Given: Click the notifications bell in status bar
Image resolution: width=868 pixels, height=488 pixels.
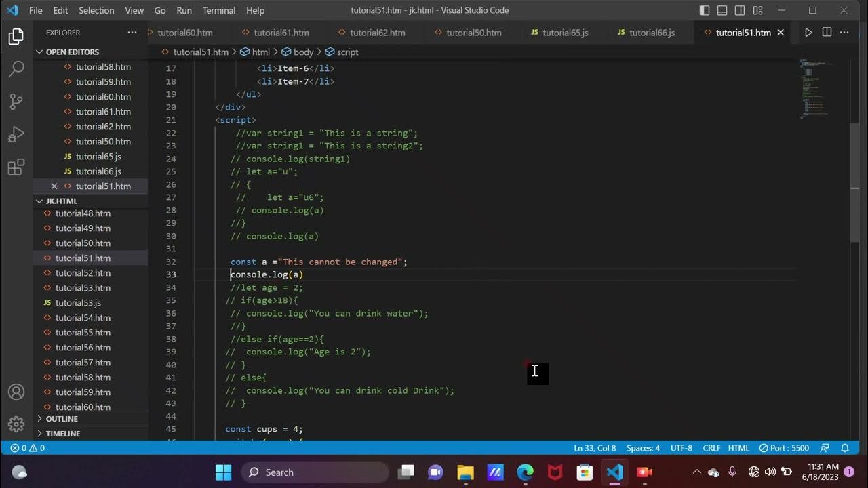Looking at the screenshot, I should pos(845,448).
